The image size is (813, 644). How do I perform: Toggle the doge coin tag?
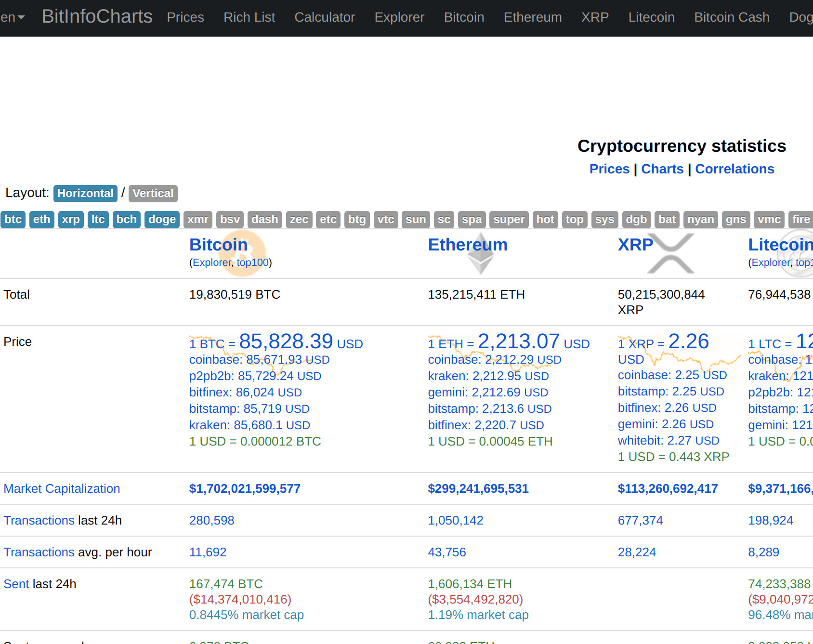[x=162, y=220]
